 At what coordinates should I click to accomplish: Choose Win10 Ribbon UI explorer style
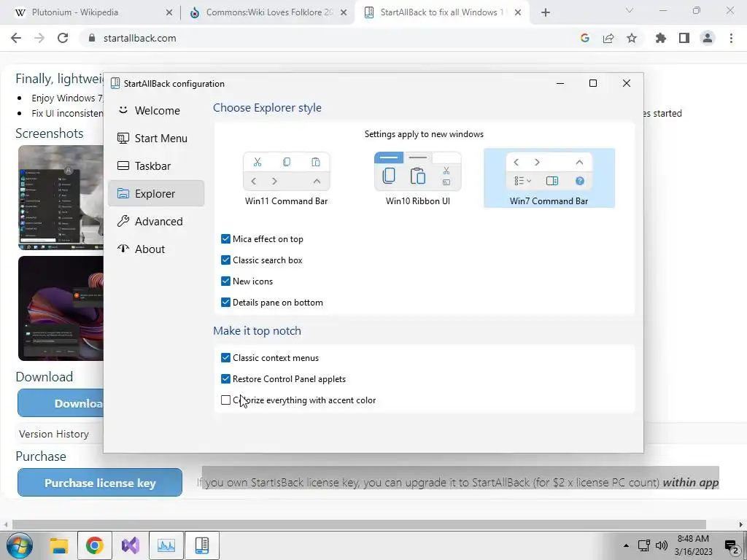(x=418, y=178)
